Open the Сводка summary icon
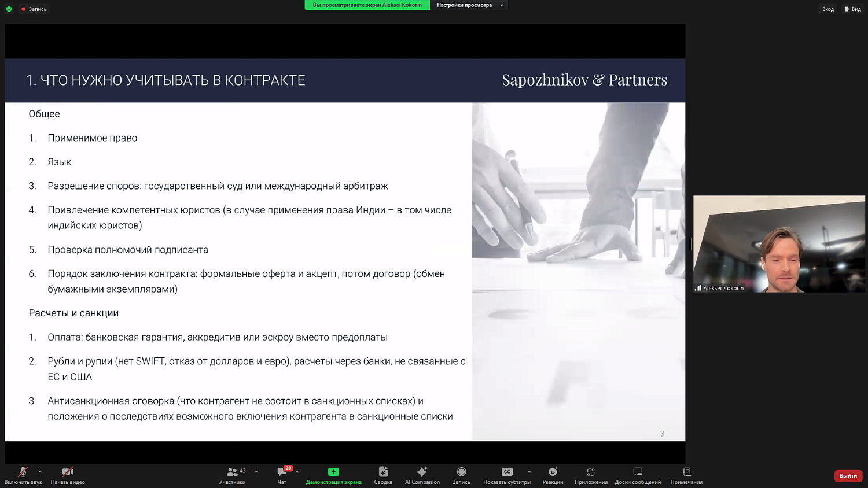The image size is (868, 488). tap(383, 475)
